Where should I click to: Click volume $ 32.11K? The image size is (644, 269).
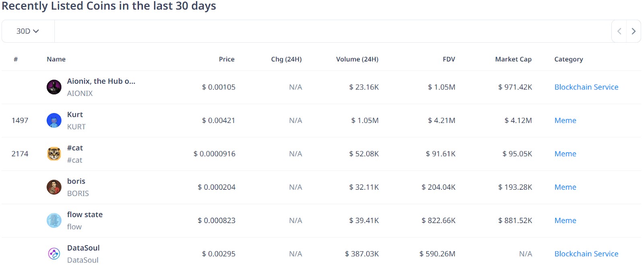pyautogui.click(x=364, y=187)
